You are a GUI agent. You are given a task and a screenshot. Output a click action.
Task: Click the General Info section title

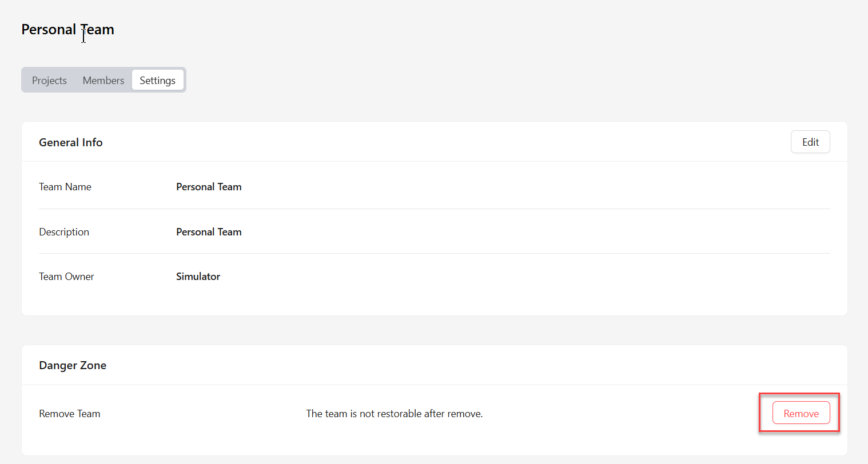pos(71,142)
